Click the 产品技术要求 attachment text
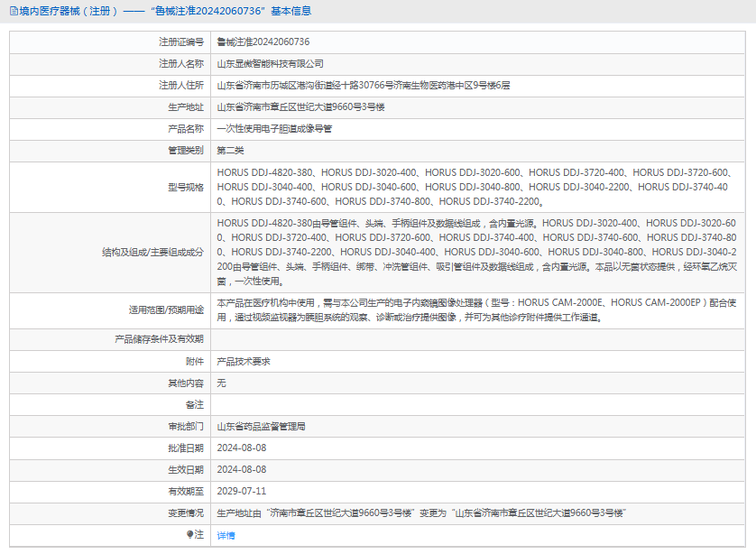The image size is (756, 554). (244, 362)
